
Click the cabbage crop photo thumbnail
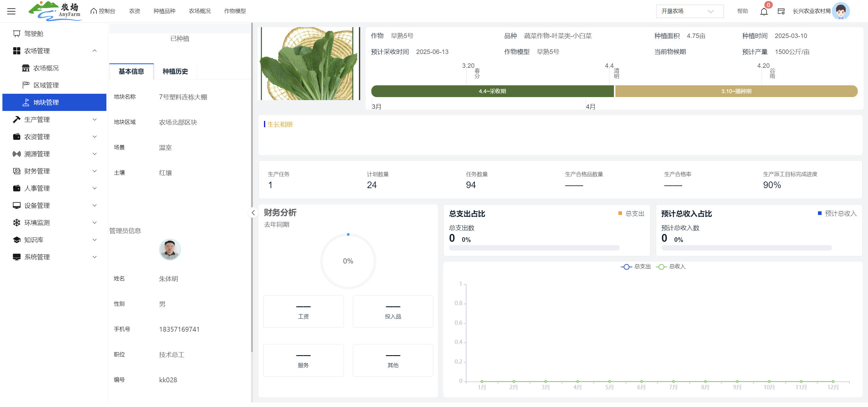[x=309, y=64]
